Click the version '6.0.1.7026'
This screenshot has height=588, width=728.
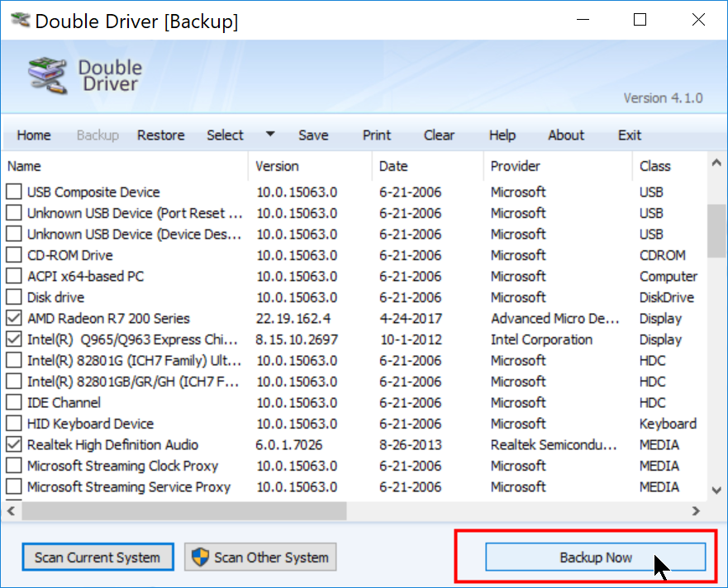288,444
